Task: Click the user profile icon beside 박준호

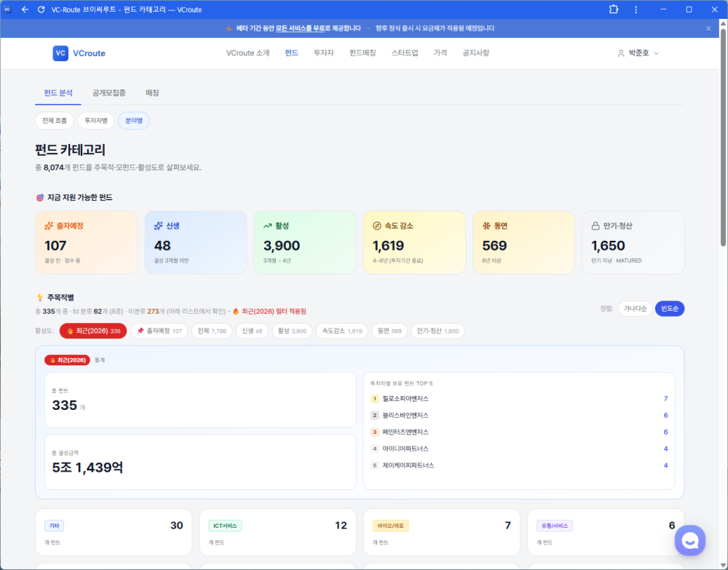Action: 621,53
